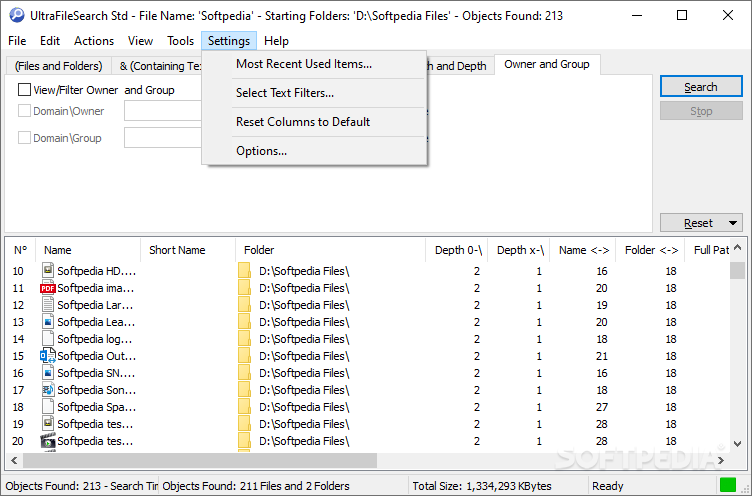Open the Tools menu
The image size is (752, 496).
click(180, 41)
